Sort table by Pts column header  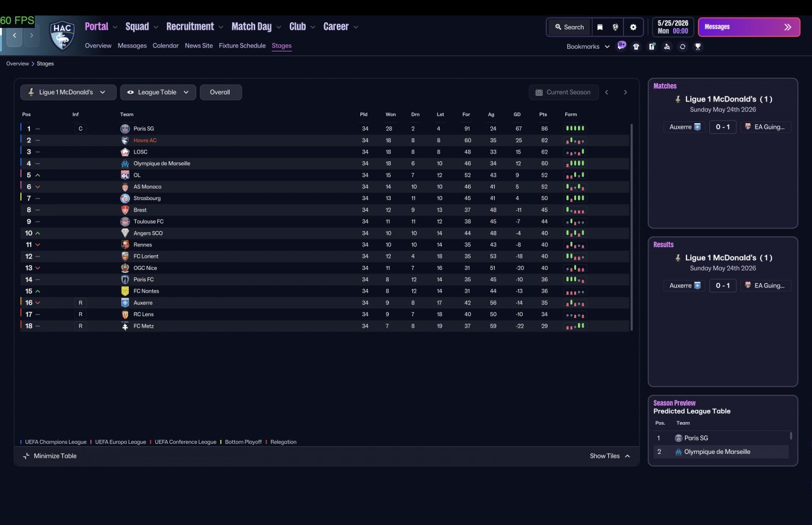coord(542,114)
